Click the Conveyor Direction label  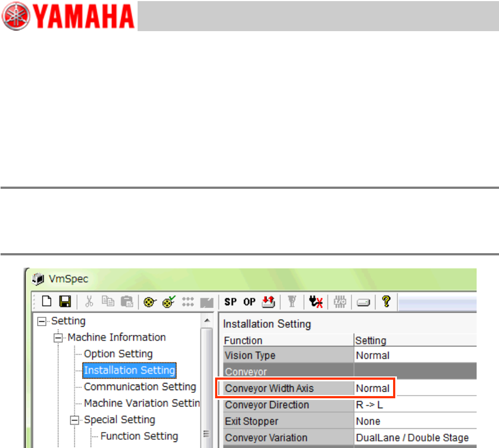pyautogui.click(x=266, y=405)
